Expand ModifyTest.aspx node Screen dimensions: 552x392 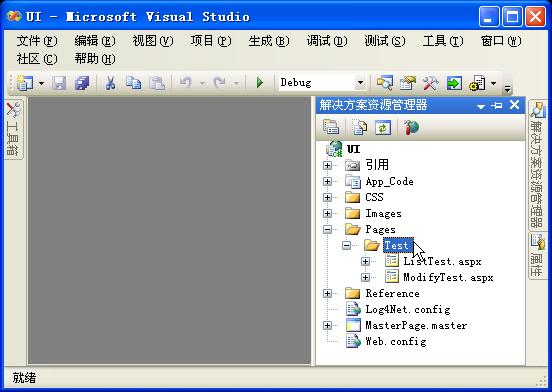(365, 278)
